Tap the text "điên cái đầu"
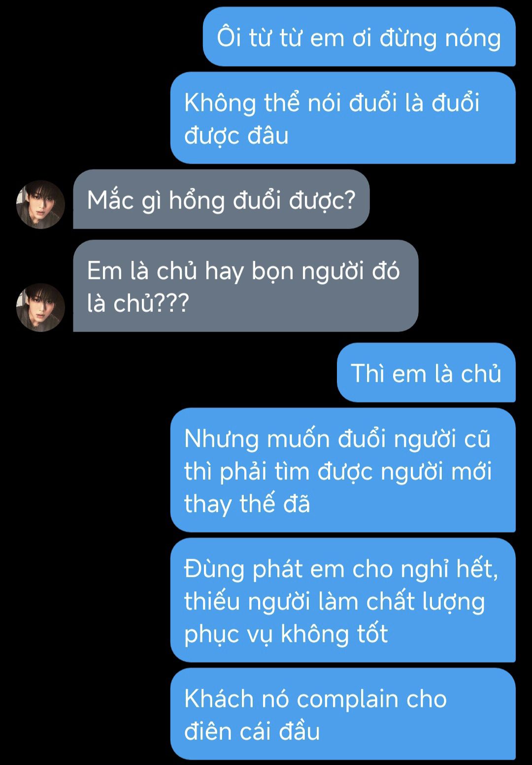 (252, 732)
